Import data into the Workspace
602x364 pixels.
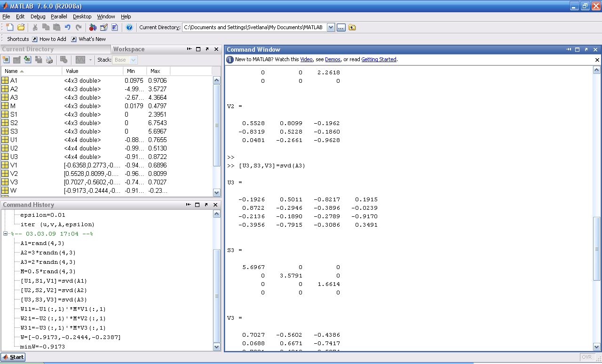pyautogui.click(x=28, y=60)
